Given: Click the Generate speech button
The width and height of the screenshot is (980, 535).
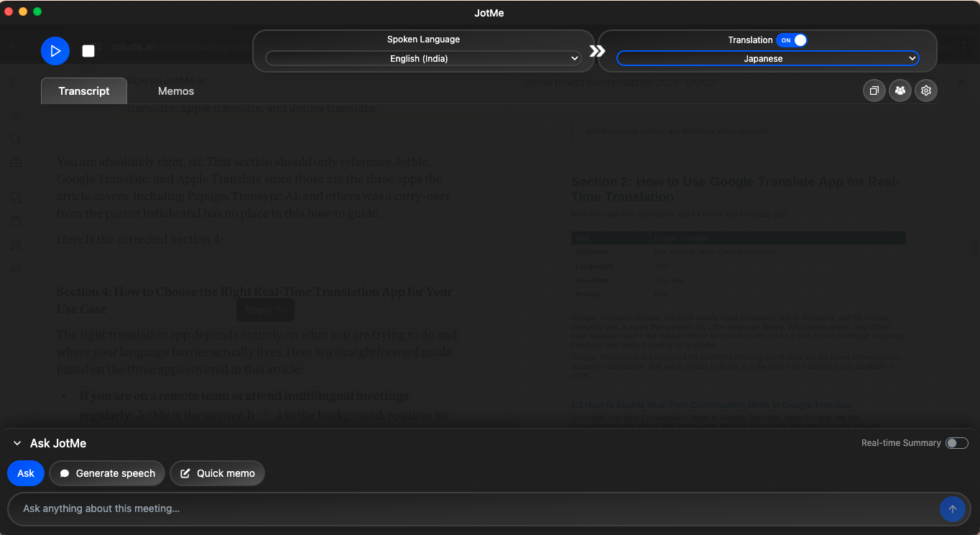Looking at the screenshot, I should [107, 473].
